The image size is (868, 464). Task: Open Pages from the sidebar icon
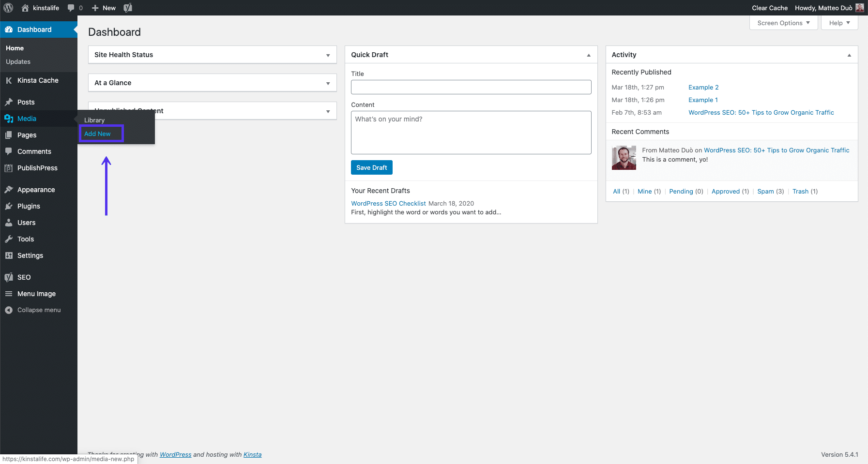click(x=9, y=135)
